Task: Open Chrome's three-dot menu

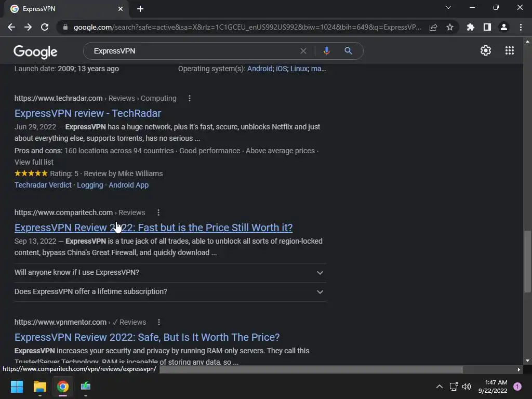Action: pyautogui.click(x=521, y=27)
